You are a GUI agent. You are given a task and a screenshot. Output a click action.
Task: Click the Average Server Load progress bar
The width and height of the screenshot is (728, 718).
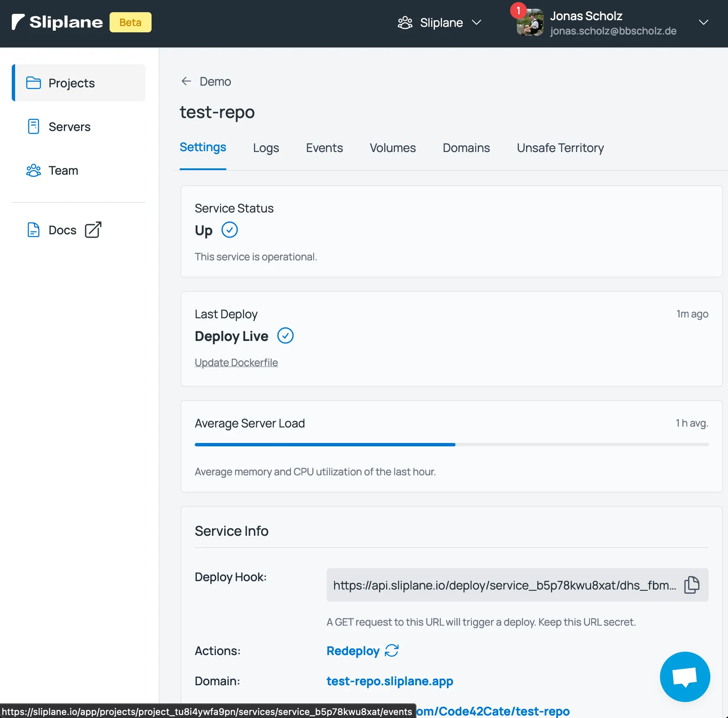tap(451, 444)
